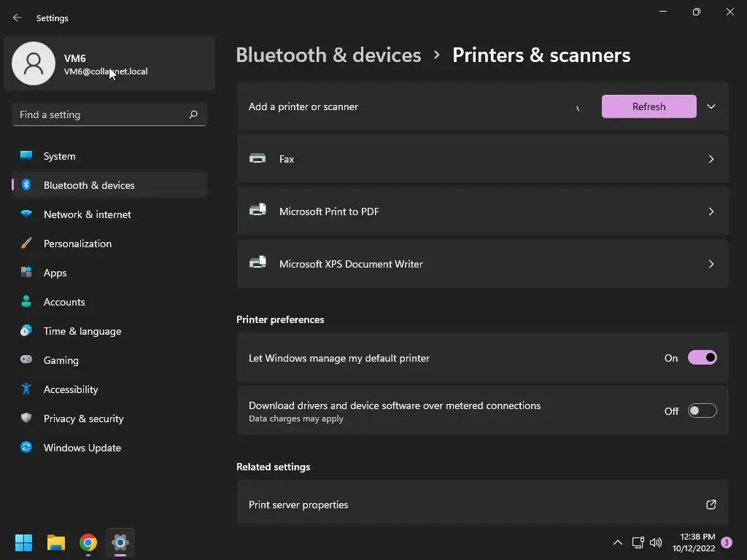Screen dimensions: 747x560
Task: Open the Personalization settings category
Action: [x=77, y=244]
